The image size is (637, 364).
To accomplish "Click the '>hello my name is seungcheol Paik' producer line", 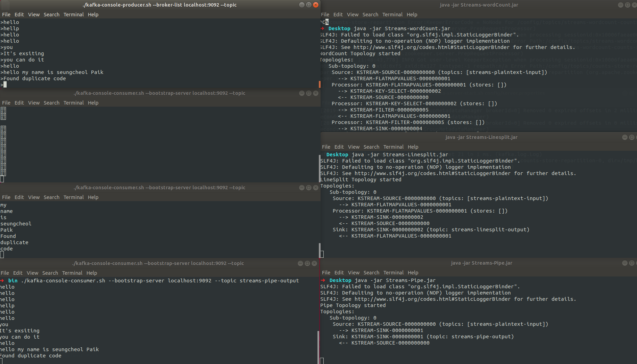I will pos(52,72).
